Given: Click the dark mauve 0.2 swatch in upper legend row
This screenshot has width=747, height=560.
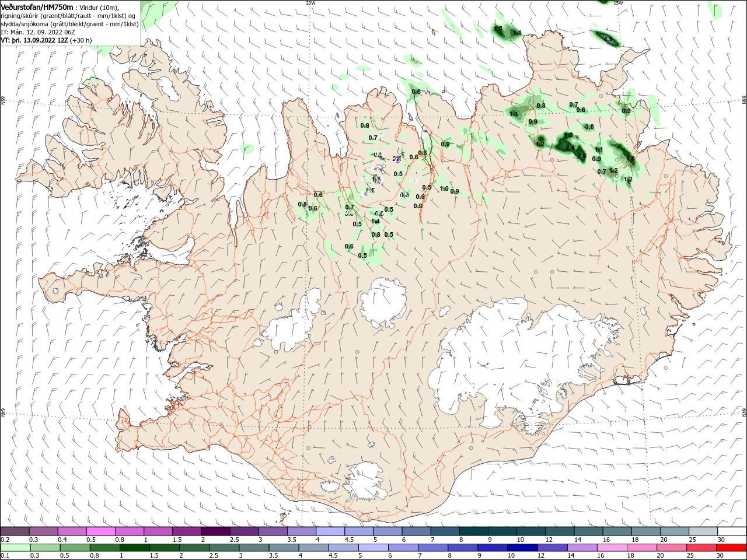Looking at the screenshot, I should [x=15, y=531].
